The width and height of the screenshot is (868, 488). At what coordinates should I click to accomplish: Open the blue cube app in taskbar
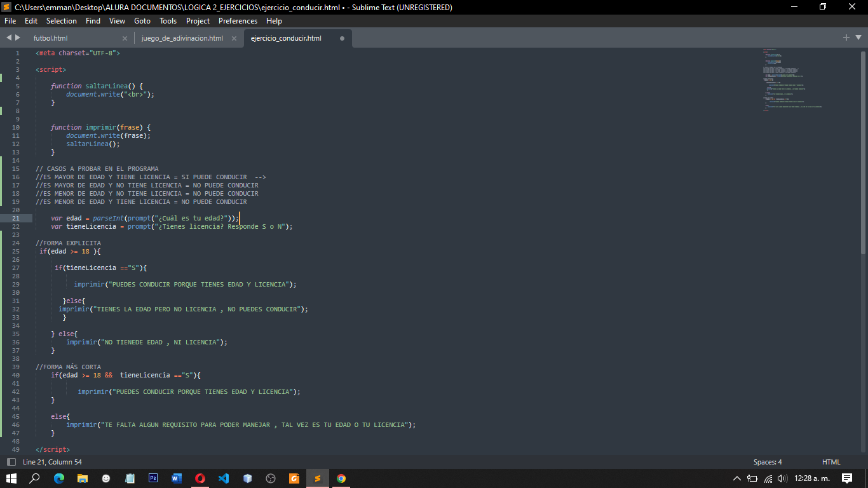pos(247,478)
